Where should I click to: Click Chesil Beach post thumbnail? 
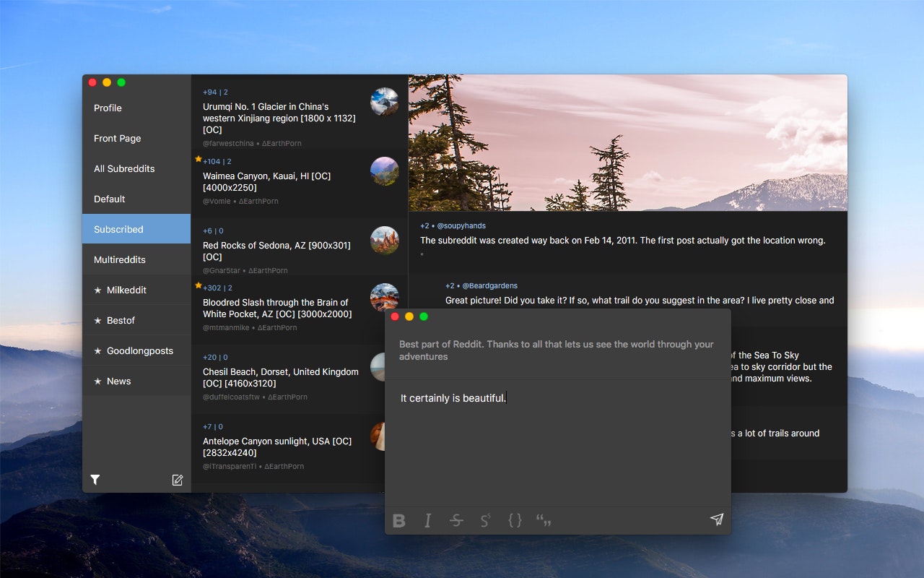[x=378, y=367]
